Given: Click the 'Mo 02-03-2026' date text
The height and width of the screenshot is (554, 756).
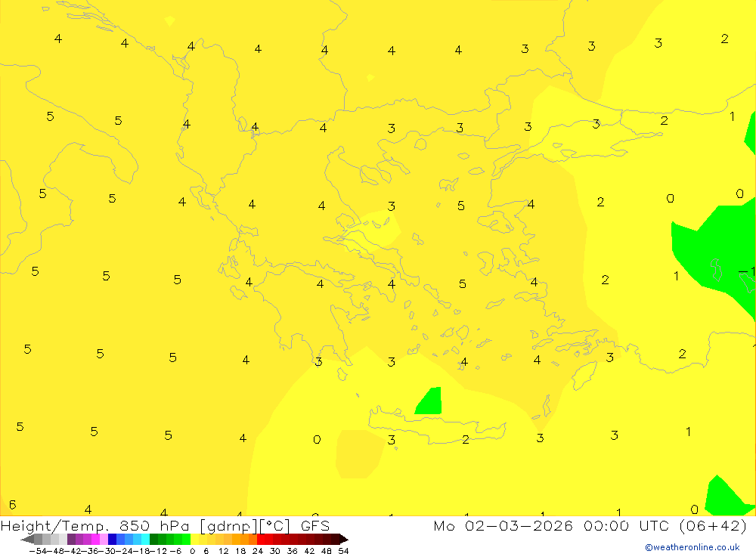Looking at the screenshot, I should pyautogui.click(x=503, y=525).
